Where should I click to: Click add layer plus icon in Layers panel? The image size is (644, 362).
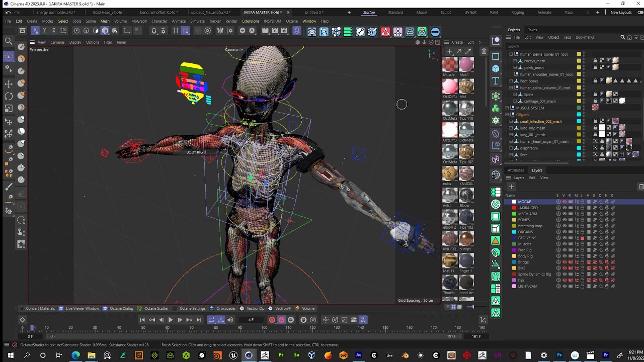pos(511,187)
